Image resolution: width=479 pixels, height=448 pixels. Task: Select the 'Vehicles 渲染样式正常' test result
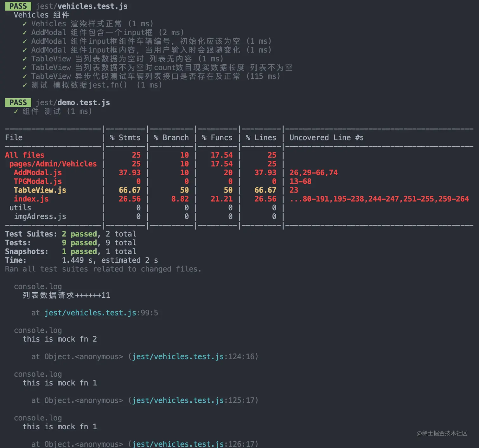[88, 24]
